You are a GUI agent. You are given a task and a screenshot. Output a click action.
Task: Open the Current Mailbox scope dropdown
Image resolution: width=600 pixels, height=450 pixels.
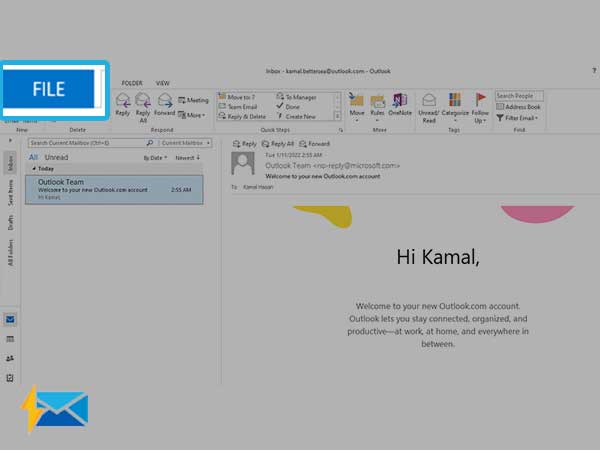pos(185,143)
